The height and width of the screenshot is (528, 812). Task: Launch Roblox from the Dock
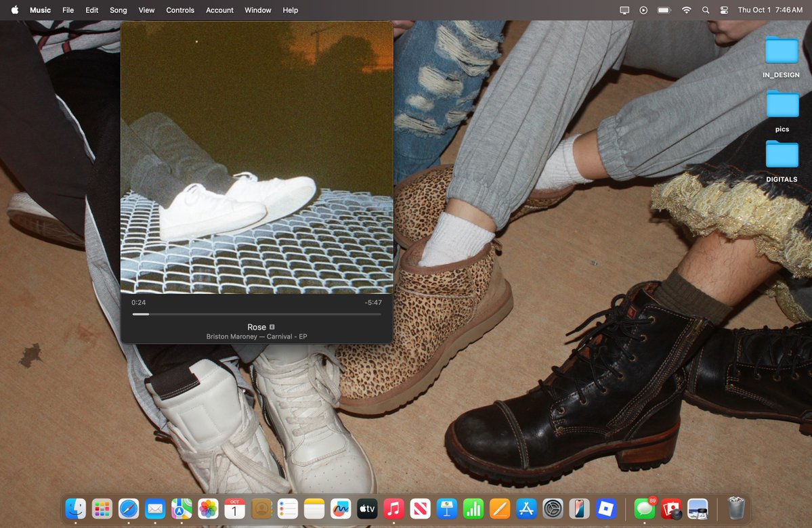(606, 509)
